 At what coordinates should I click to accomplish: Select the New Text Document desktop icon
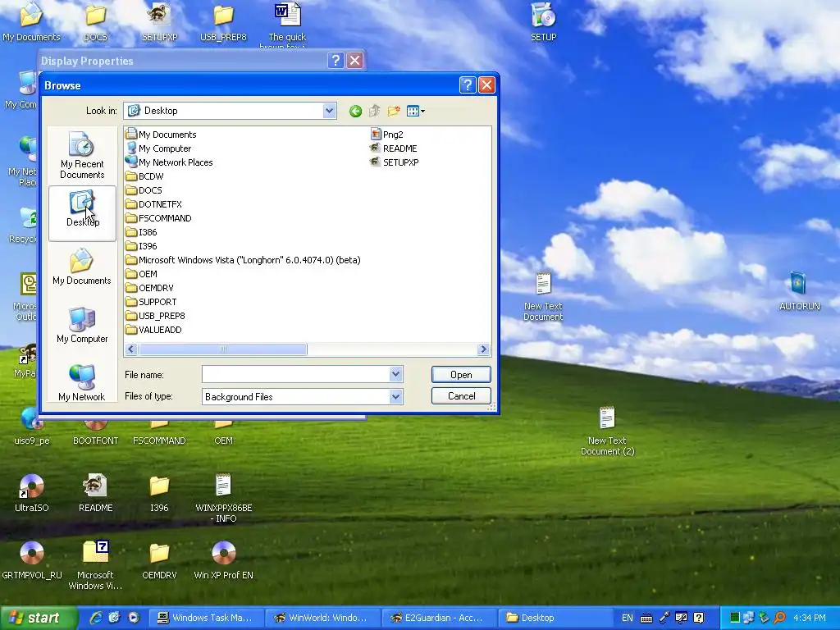coord(543,296)
